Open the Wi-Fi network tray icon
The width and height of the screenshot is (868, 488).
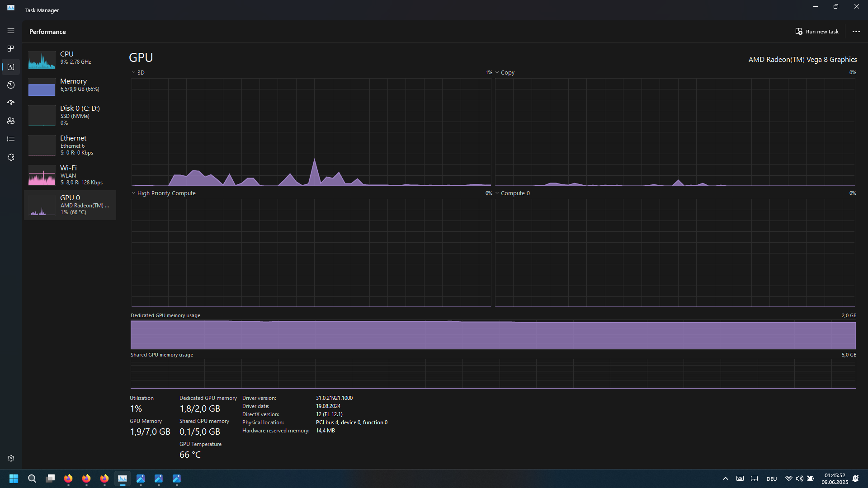(788, 479)
